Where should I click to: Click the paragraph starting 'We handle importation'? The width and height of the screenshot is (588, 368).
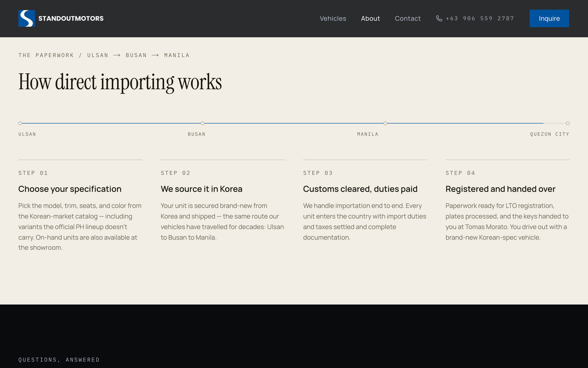(x=365, y=221)
